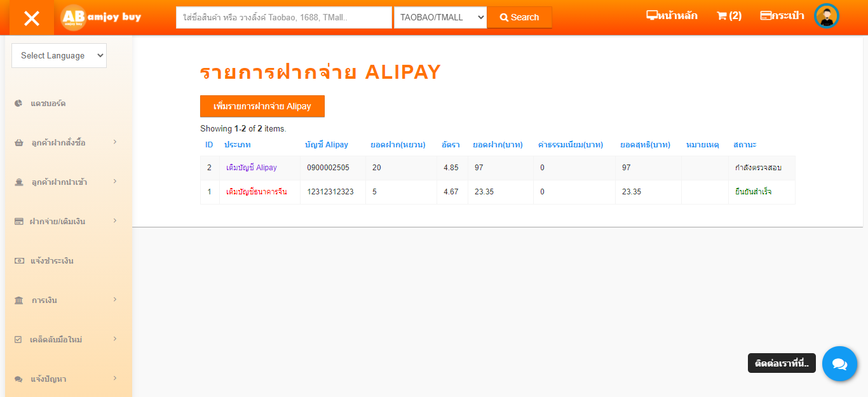
Task: Sort by ค่าธรรมเนียม(บาท) column header
Action: point(571,145)
